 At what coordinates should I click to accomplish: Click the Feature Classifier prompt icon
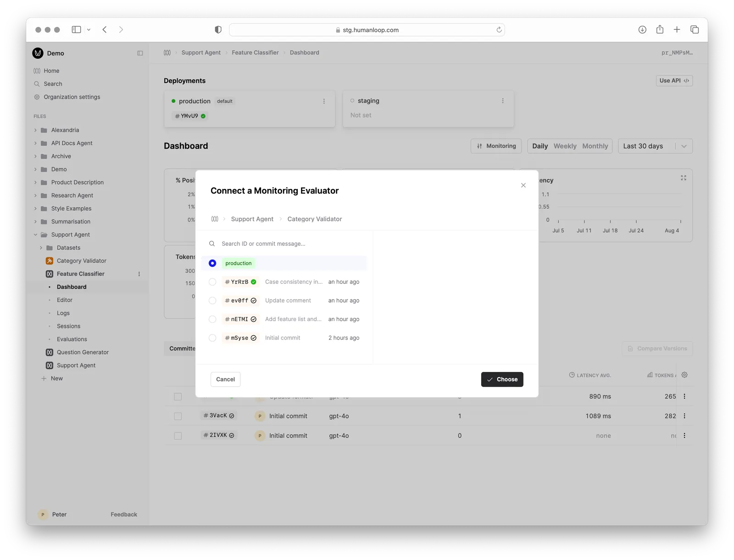[50, 274]
